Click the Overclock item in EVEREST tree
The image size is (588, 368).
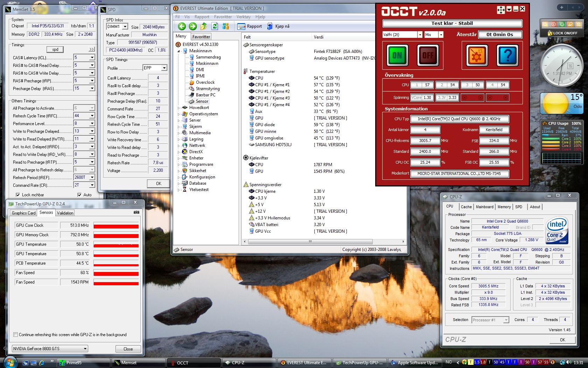click(205, 82)
